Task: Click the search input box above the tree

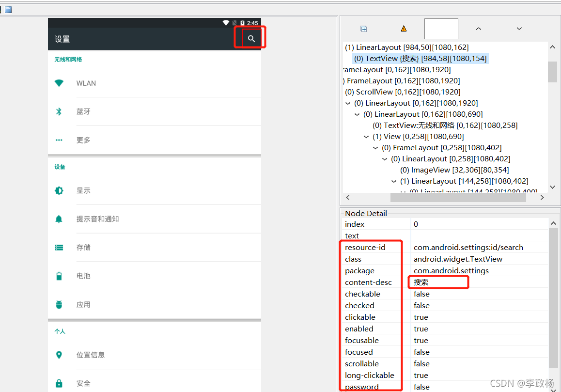Action: coord(441,29)
